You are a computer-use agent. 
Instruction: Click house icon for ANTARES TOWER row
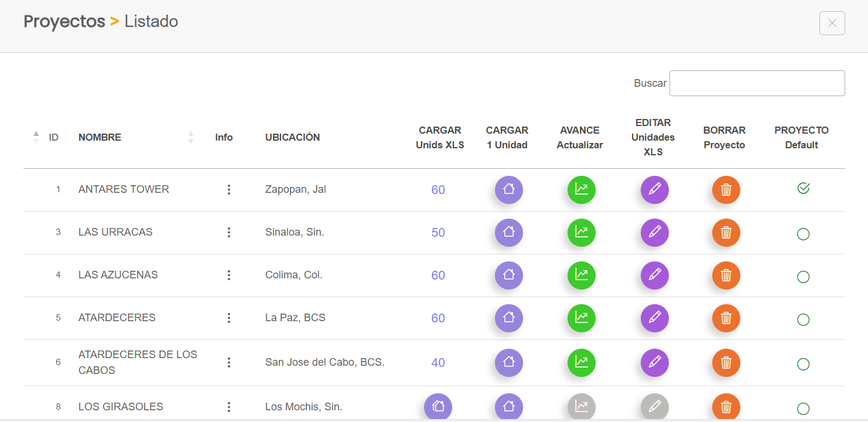tap(508, 190)
